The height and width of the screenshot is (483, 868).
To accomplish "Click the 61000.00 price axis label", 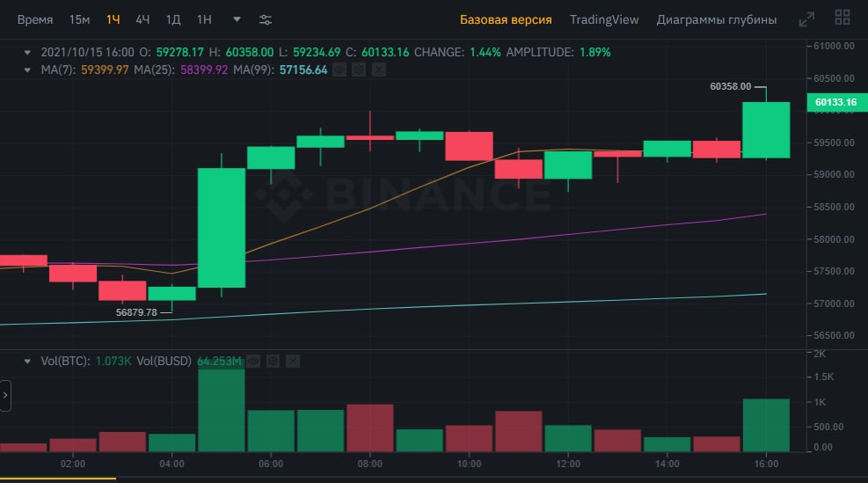I will 834,46.
